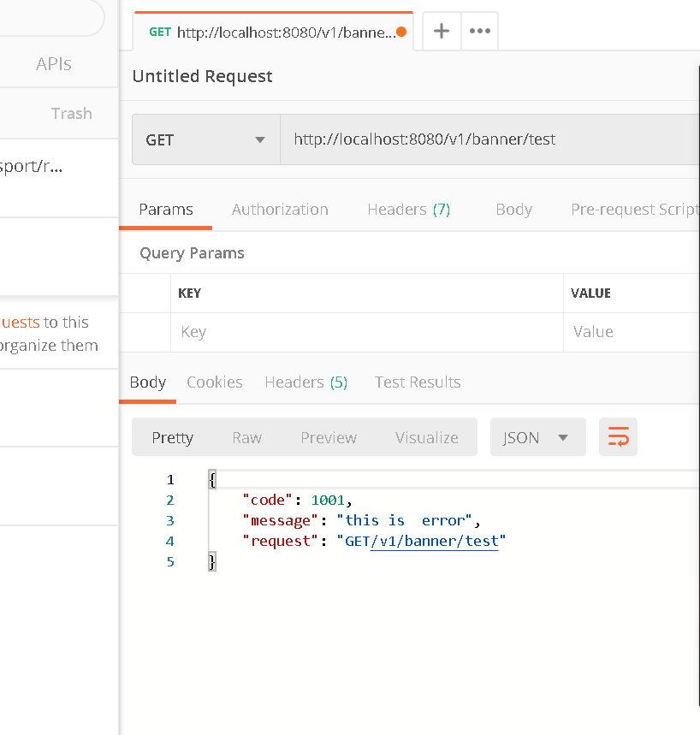Open the Pre-request Script tab

(x=634, y=210)
